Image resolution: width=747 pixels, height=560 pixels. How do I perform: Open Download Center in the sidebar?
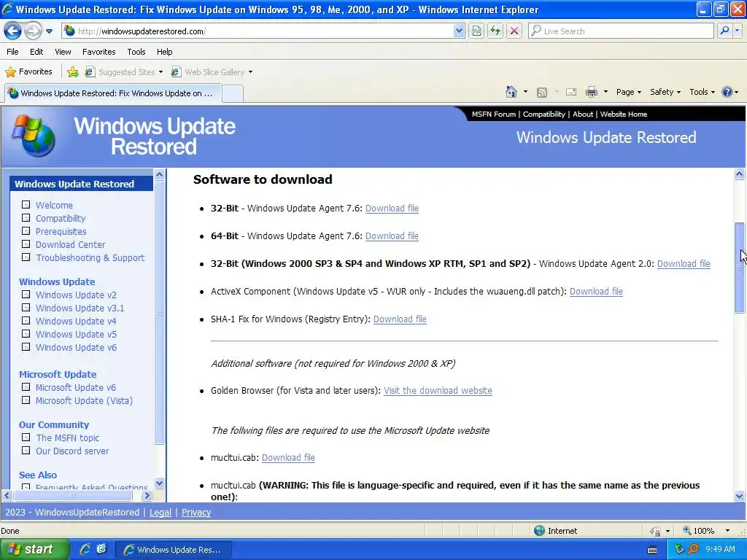click(x=70, y=245)
